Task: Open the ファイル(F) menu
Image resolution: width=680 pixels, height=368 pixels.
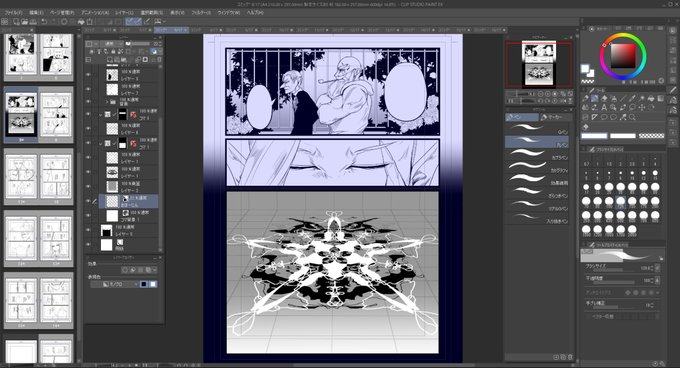Action: tap(13, 13)
